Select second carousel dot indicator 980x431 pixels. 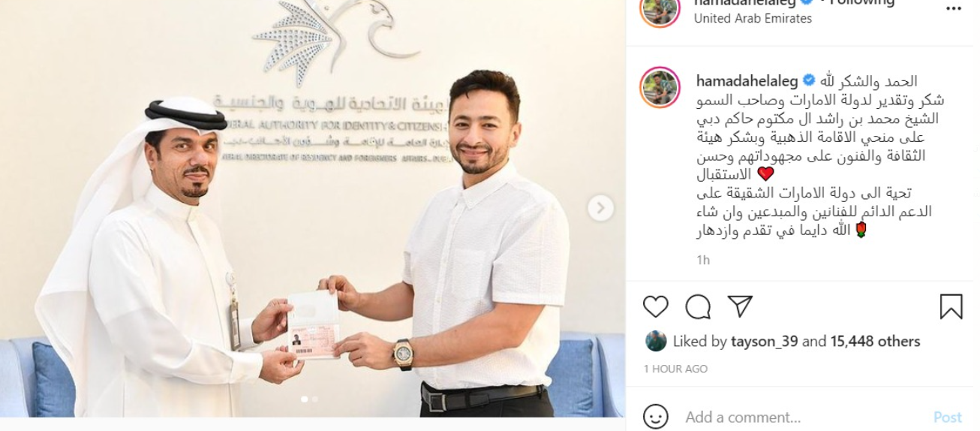click(314, 399)
